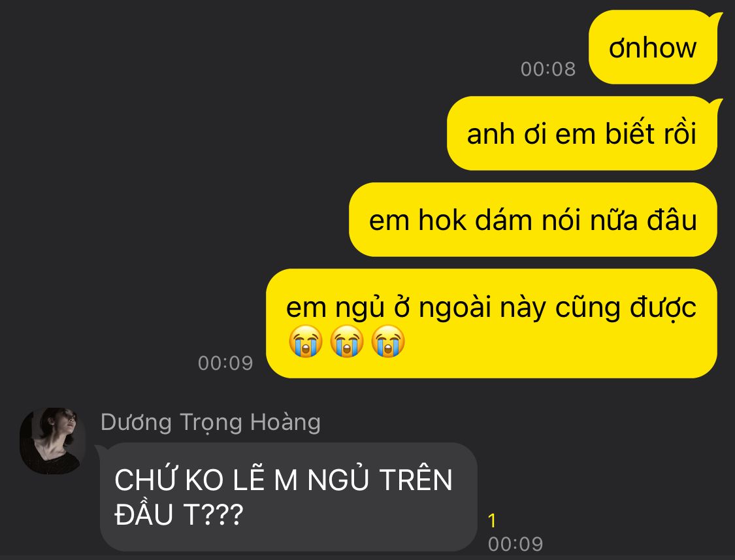The width and height of the screenshot is (735, 560).
Task: Open Dương Trọng Hoàng's profile picture
Action: click(x=52, y=441)
